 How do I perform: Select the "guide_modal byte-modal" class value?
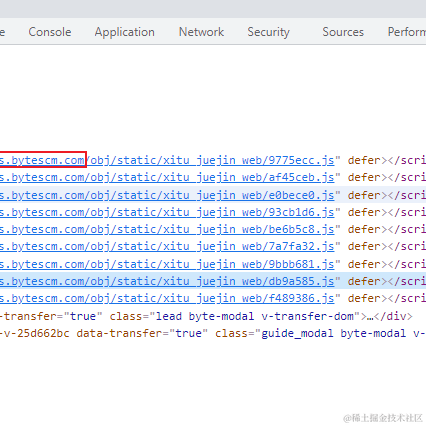coord(334,333)
